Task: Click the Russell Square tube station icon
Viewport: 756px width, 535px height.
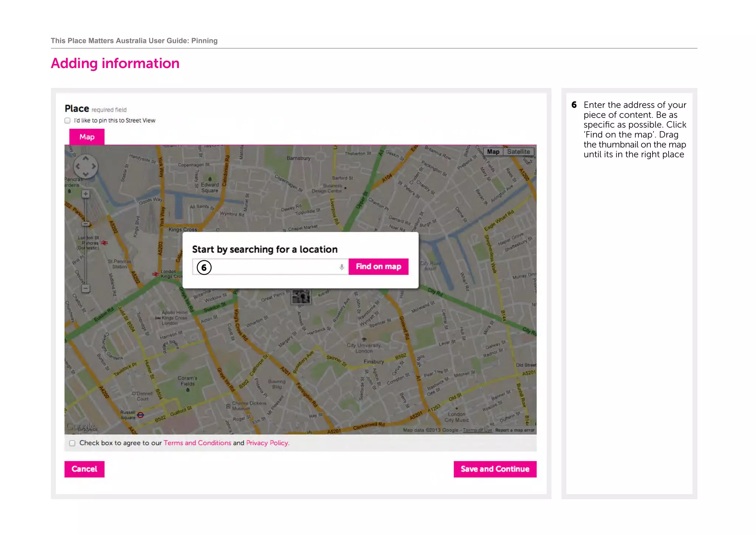Action: [140, 415]
